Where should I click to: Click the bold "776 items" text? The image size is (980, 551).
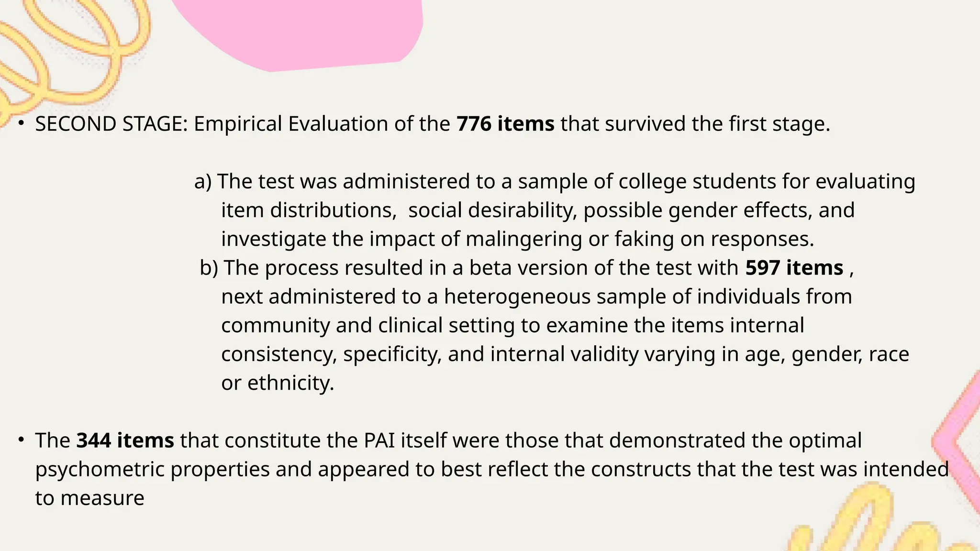coord(505,124)
